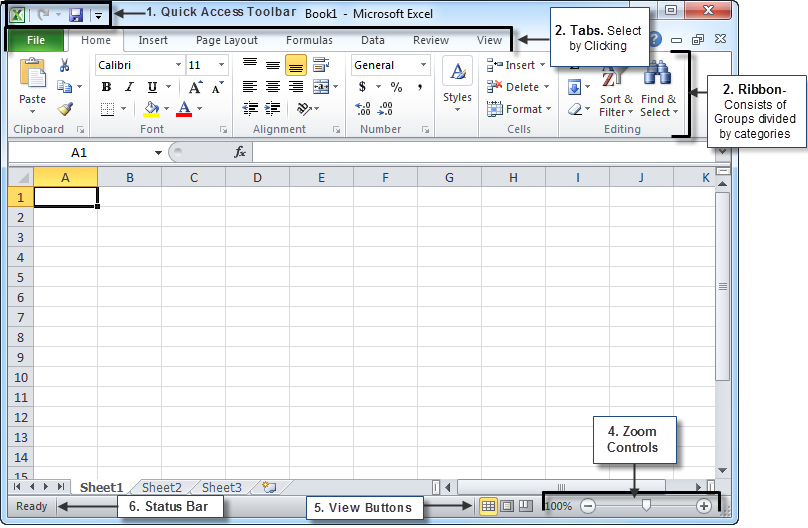Click zoom in plus button
Viewport: 808px width, 528px height.
(703, 506)
